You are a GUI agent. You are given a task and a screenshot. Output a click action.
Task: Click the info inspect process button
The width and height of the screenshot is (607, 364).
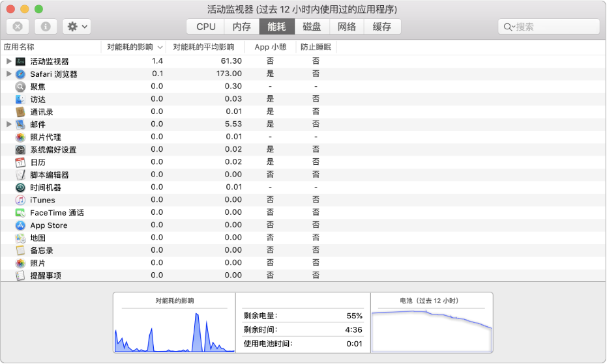tap(46, 27)
